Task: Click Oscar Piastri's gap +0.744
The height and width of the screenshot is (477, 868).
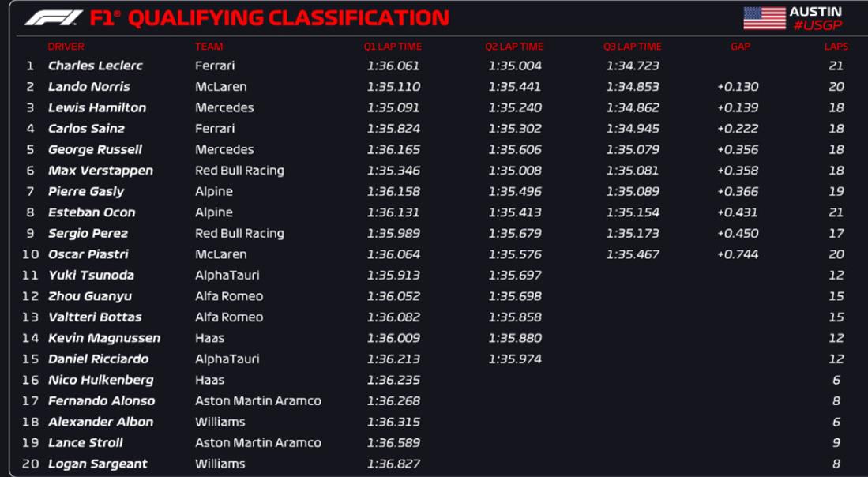Action: 738,254
